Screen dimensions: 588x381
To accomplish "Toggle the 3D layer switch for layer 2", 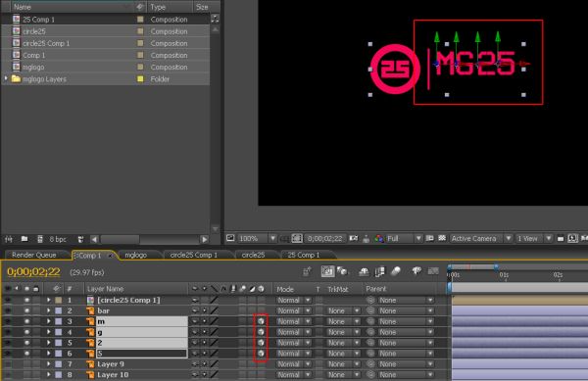I will [261, 343].
